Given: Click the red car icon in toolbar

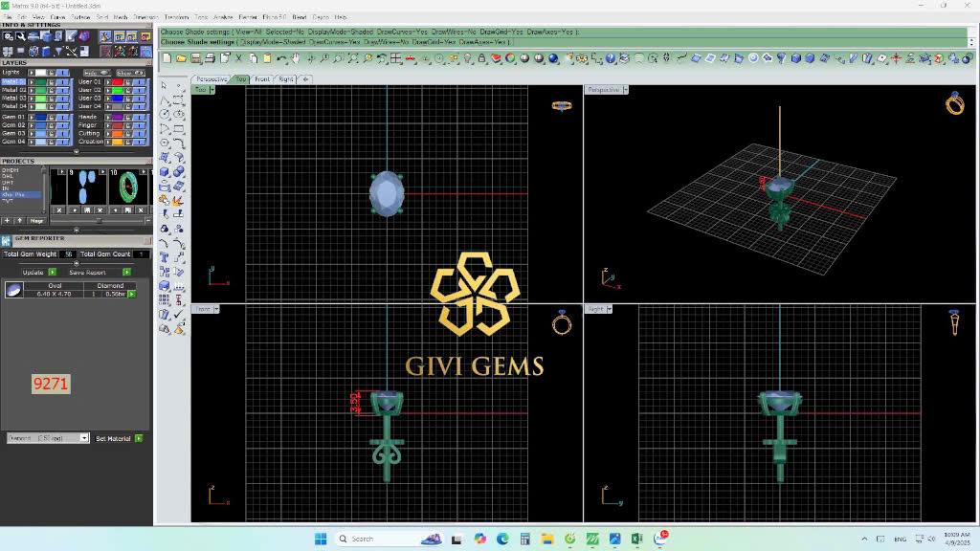Looking at the screenshot, I should 410,58.
